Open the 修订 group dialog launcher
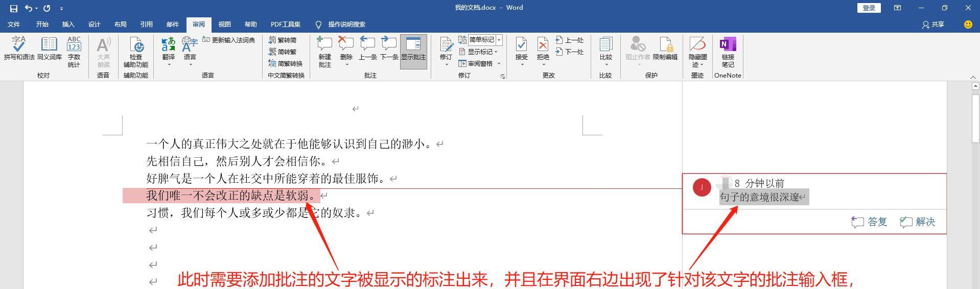980x289 pixels. coord(503,76)
